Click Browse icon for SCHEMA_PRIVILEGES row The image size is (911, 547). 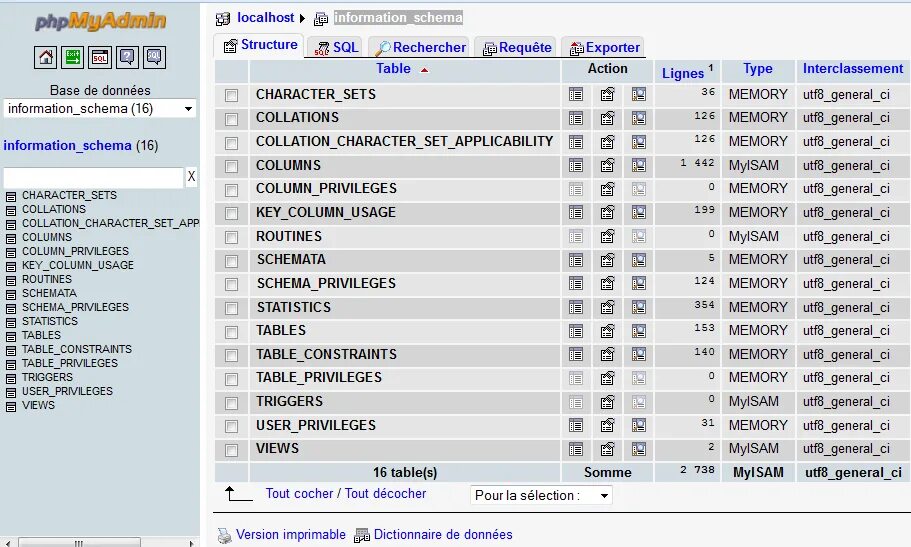(576, 283)
